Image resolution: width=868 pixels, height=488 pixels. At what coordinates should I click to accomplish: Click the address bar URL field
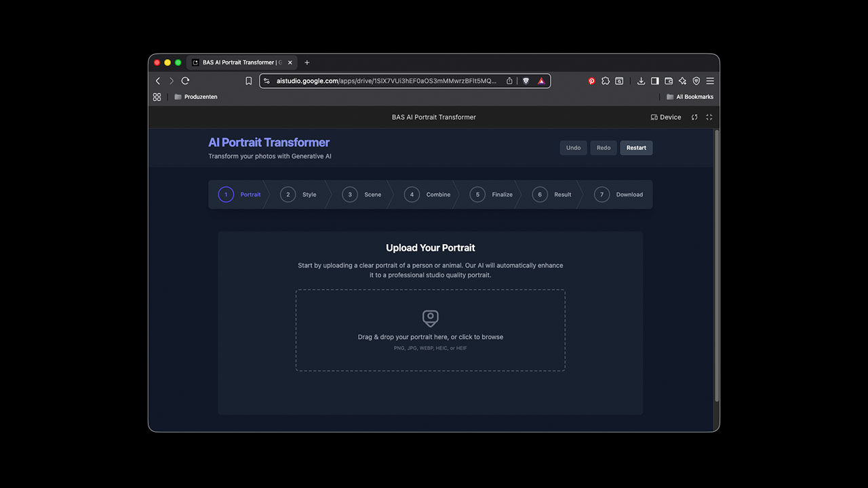pyautogui.click(x=387, y=81)
